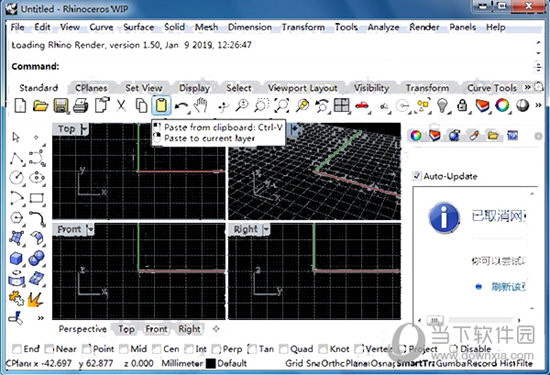Toggle the Auto-Update checkbox
This screenshot has width=550, height=375.
click(x=417, y=176)
